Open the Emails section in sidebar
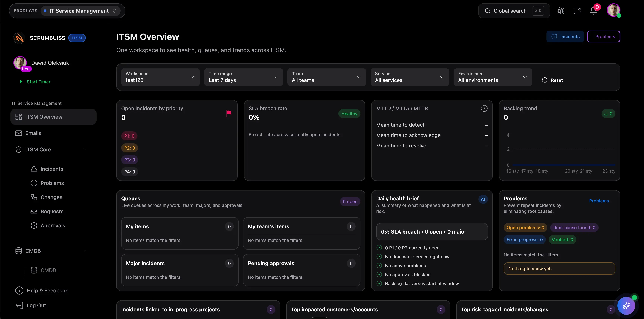This screenshot has height=319, width=644. click(x=33, y=133)
